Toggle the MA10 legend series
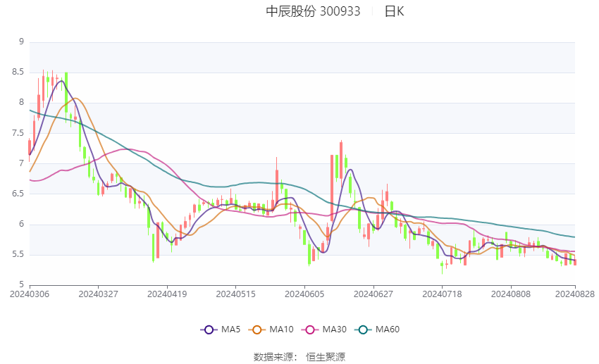Viewport: 599px width, 364px height. (x=271, y=330)
